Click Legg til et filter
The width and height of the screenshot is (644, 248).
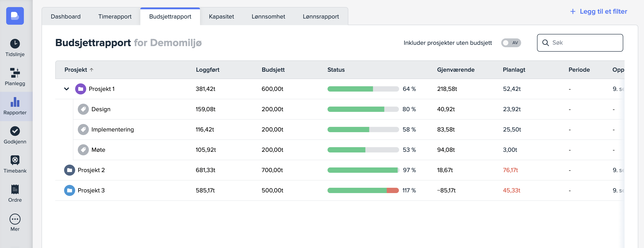[x=598, y=11]
